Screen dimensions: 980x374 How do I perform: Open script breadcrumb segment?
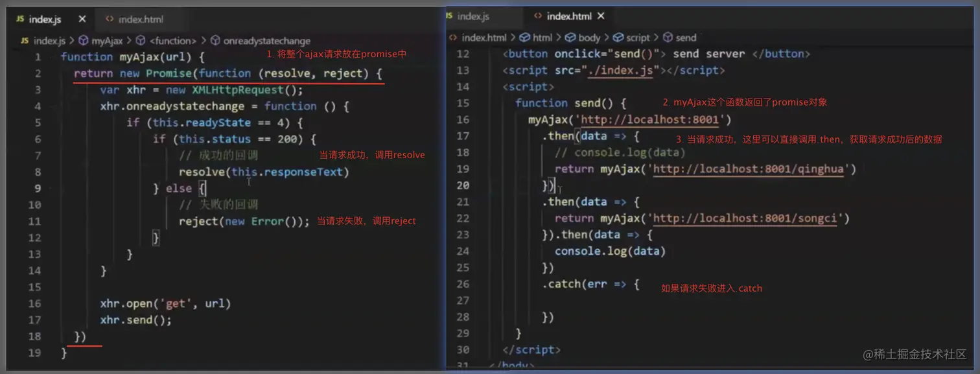click(x=631, y=38)
